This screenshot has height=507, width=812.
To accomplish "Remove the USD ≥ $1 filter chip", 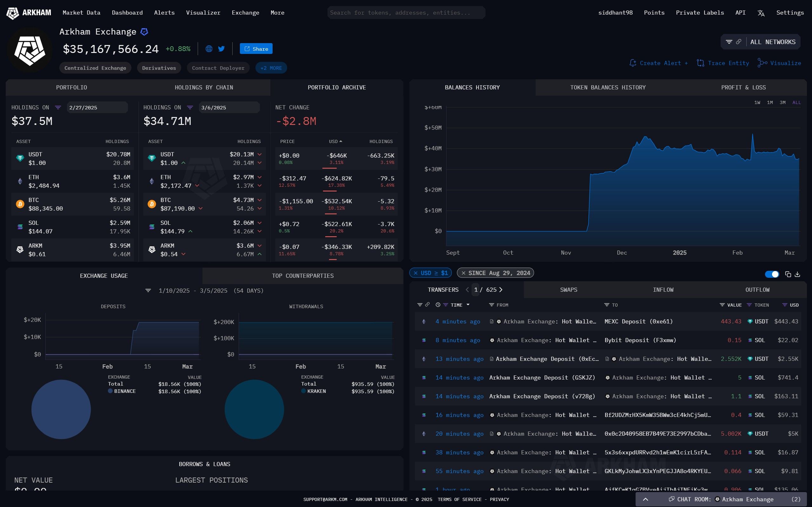I will click(416, 273).
